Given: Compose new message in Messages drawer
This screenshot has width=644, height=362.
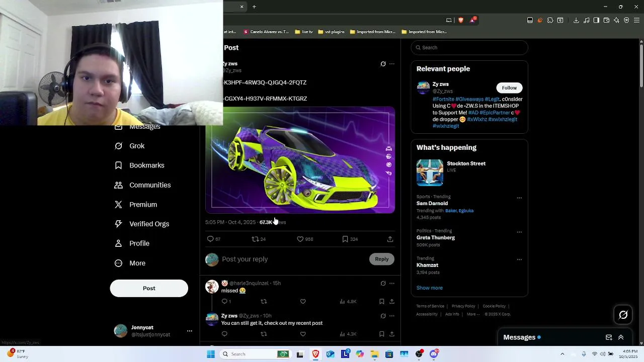Looking at the screenshot, I should tap(609, 337).
